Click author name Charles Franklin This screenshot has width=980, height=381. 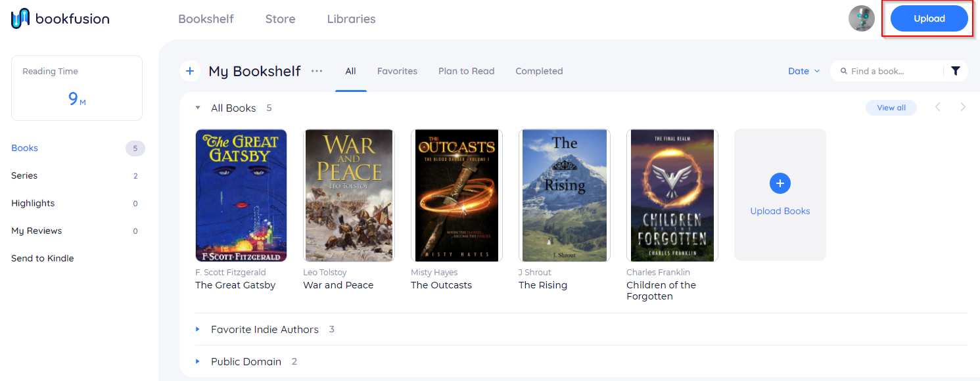tap(659, 272)
